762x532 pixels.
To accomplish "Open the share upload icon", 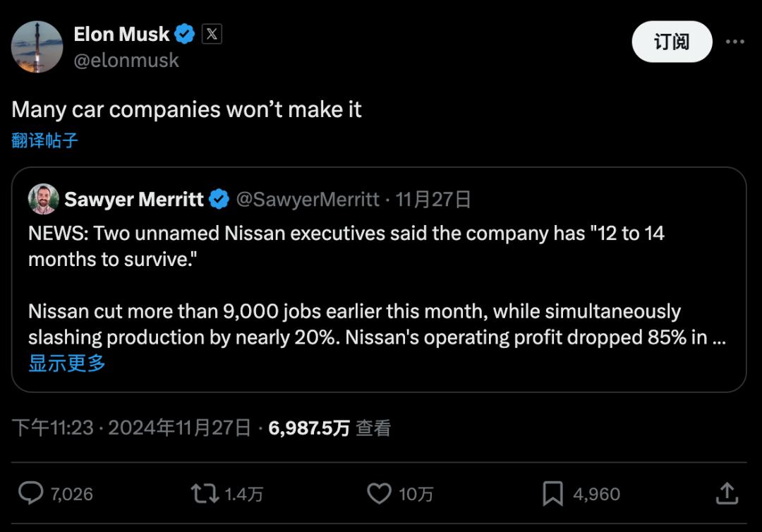I will tap(727, 493).
